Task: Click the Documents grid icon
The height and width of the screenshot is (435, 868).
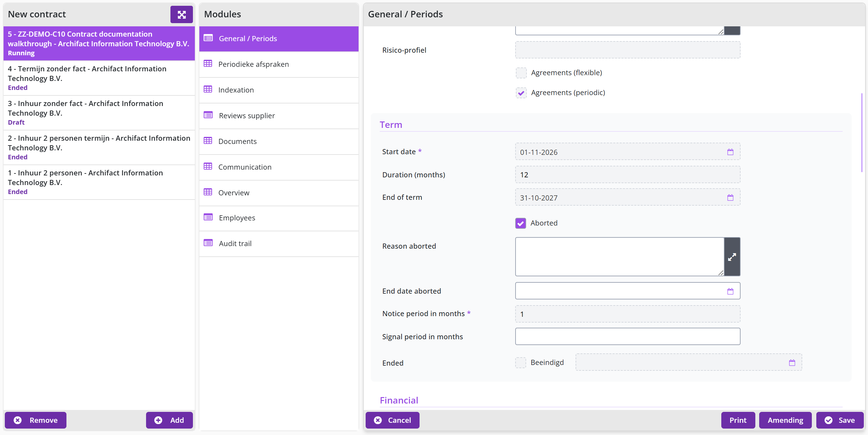Action: [x=208, y=141]
